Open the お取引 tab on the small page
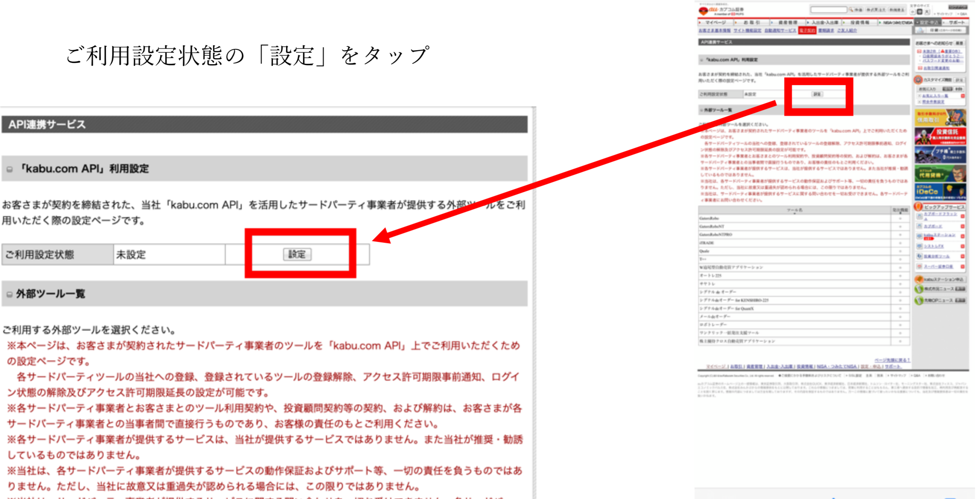The image size is (980, 499). [752, 23]
